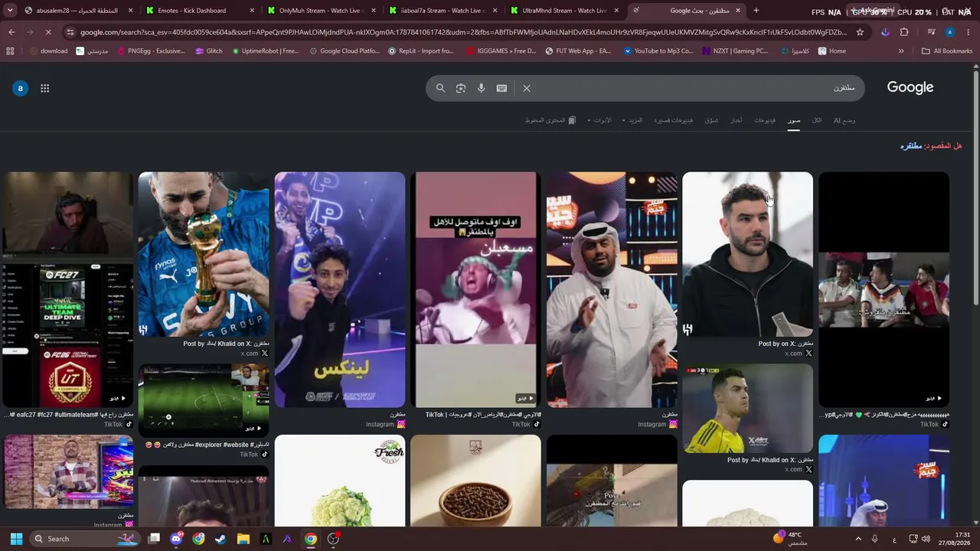Open the download bookmark
Viewport: 980px width, 551px height.
click(48, 51)
